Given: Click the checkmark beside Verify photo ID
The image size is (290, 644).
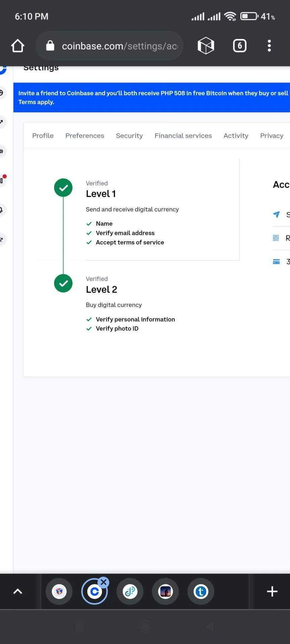Looking at the screenshot, I should coord(89,329).
